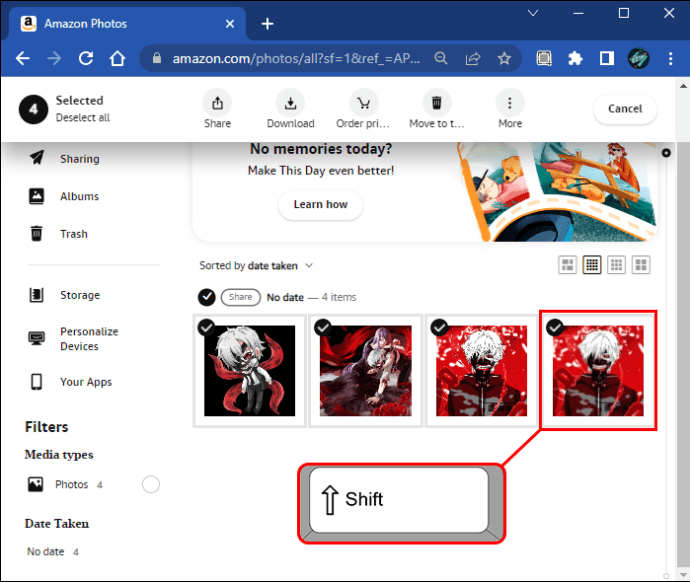
Task: Click Deselect all link
Action: coord(83,117)
